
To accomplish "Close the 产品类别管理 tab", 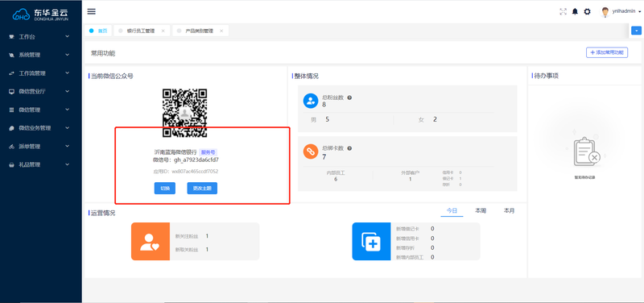I will 221,31.
